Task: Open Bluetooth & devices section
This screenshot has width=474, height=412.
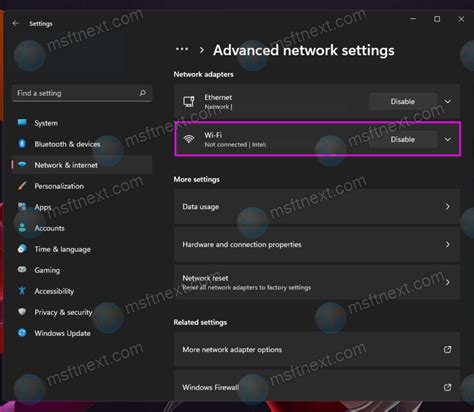Action: point(82,144)
